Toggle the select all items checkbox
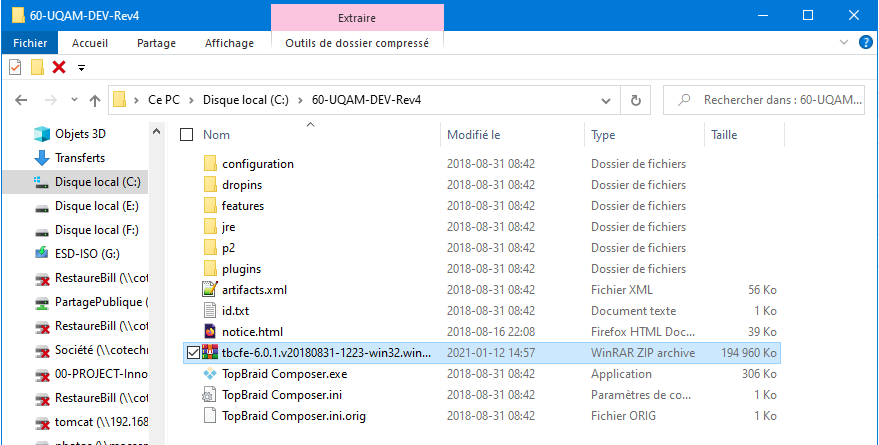 coord(187,135)
